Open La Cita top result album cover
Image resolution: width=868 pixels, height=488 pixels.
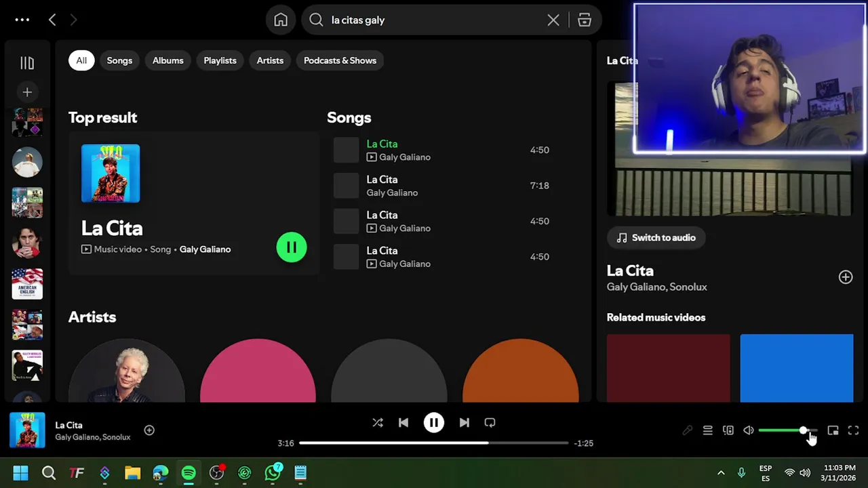click(111, 174)
